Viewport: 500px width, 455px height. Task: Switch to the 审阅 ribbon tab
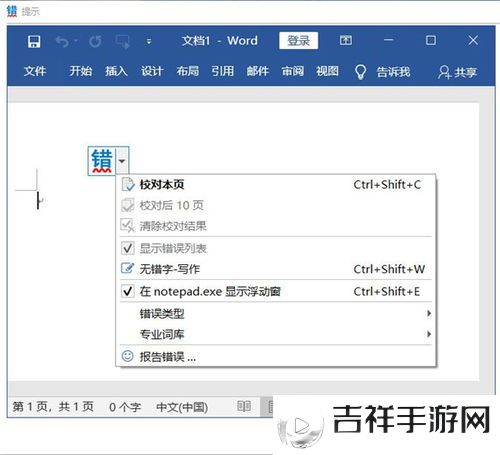[293, 71]
